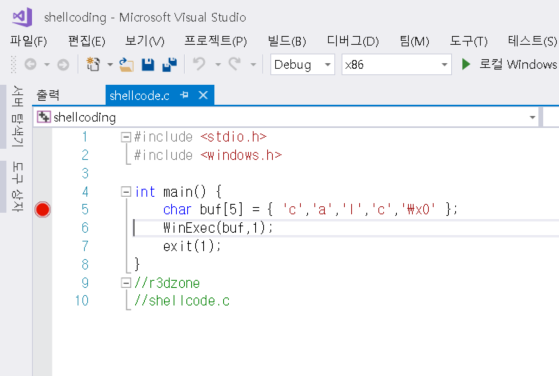The height and width of the screenshot is (376, 559).
Task: Open the 편집(E) menu
Action: (x=87, y=41)
